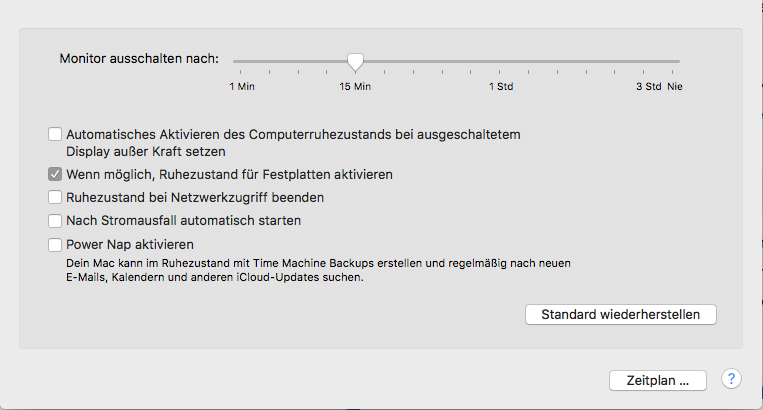Click the "Monitor ausschalten nach:" label
This screenshot has width=763, height=410.
(139, 59)
